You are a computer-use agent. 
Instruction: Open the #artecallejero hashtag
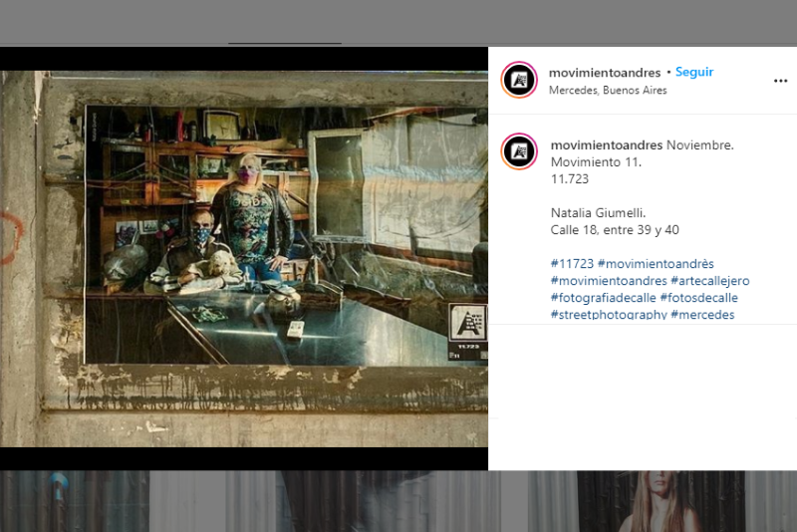pyautogui.click(x=709, y=281)
